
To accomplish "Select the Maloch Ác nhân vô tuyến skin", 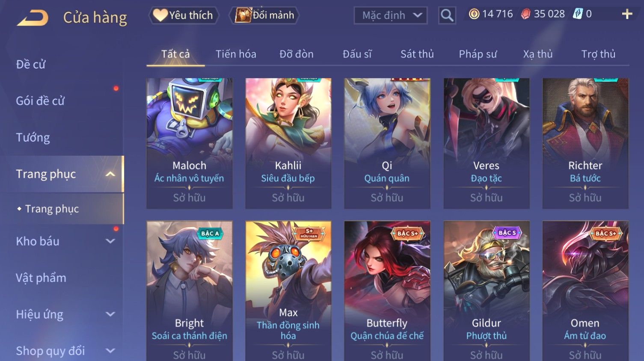I will coord(189,143).
